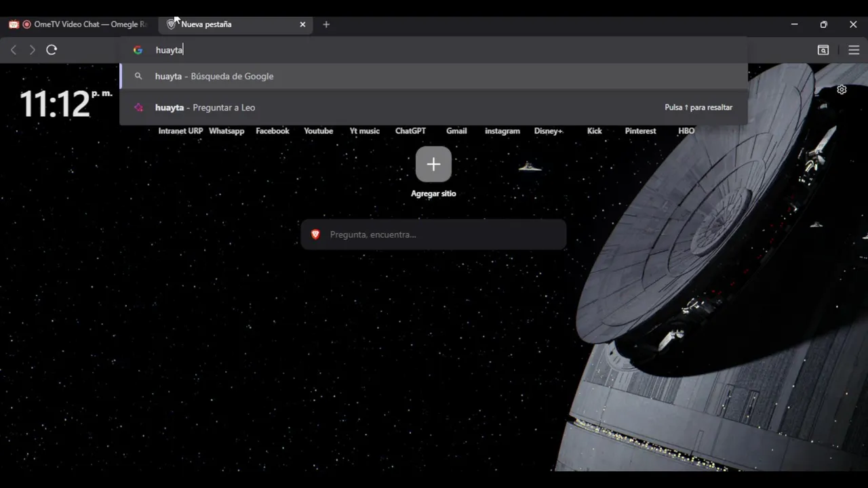Close the Nueva pestaña tab
The image size is (868, 488).
click(302, 24)
